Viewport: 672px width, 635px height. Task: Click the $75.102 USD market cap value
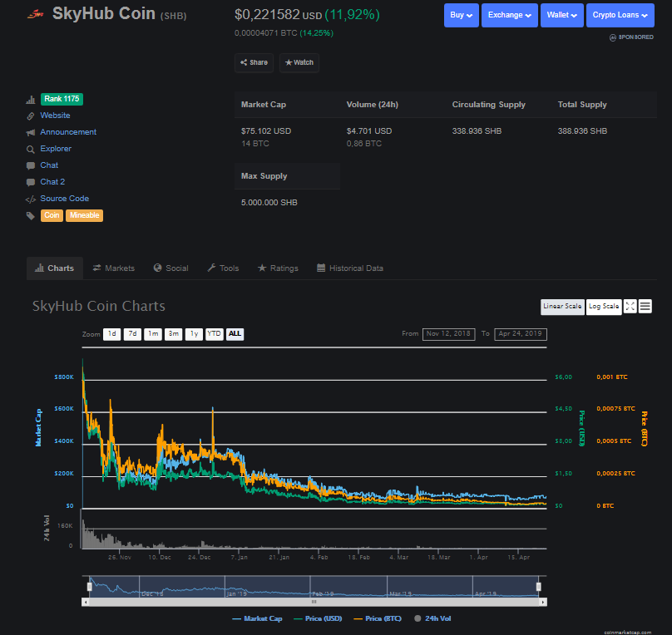266,131
